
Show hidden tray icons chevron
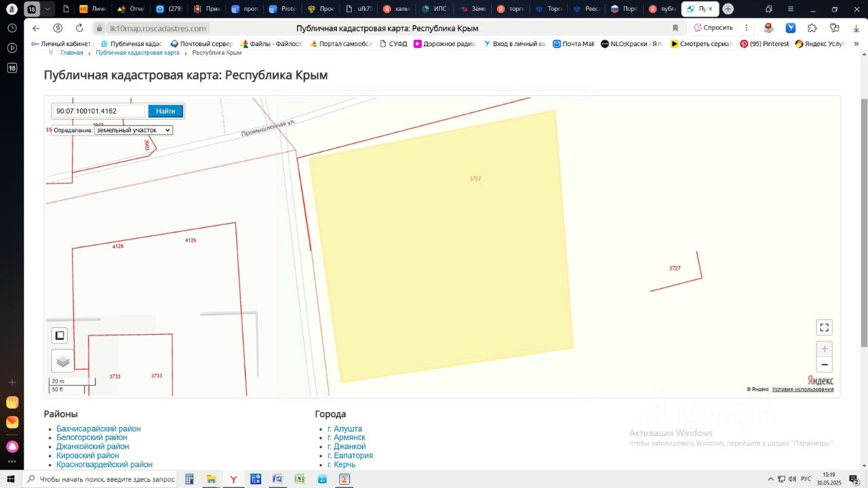(x=770, y=479)
